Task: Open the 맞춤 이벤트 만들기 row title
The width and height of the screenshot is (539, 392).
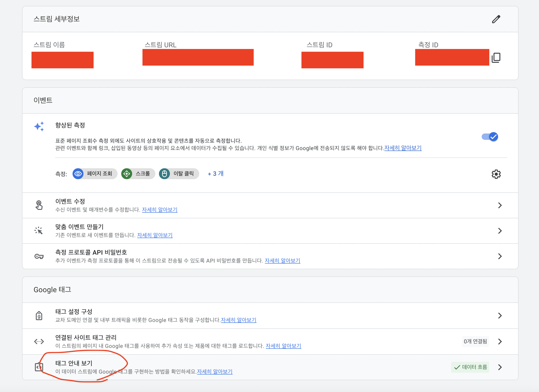Action: [x=79, y=227]
